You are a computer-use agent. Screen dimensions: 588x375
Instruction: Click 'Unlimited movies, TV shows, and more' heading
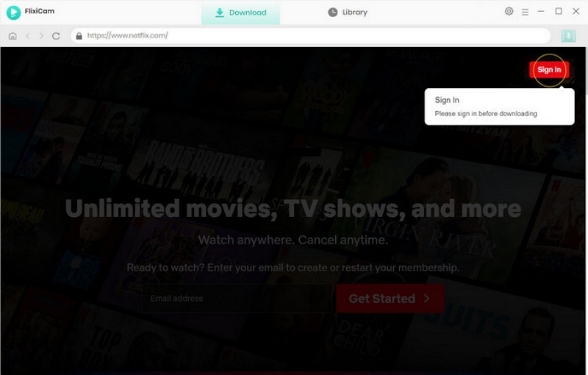pos(293,209)
